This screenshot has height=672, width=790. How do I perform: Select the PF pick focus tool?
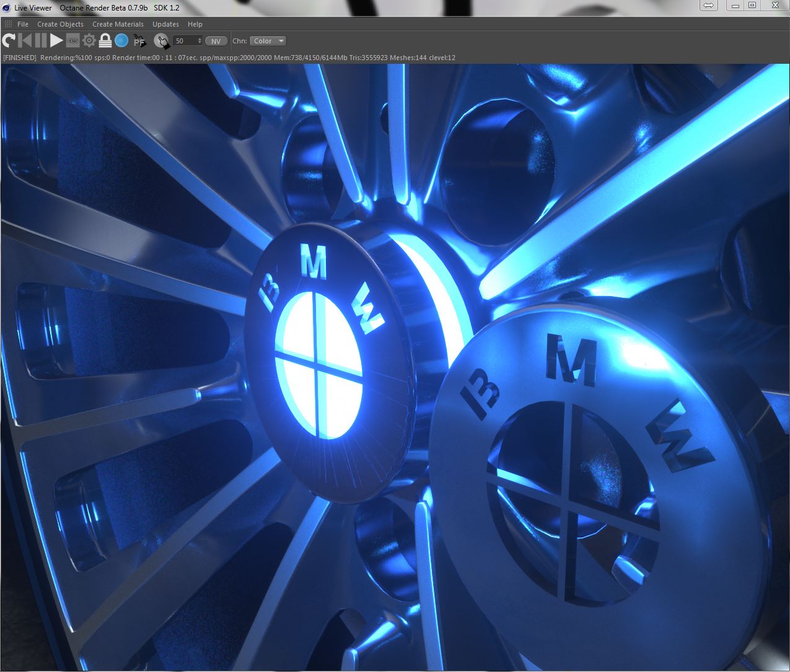[x=140, y=41]
